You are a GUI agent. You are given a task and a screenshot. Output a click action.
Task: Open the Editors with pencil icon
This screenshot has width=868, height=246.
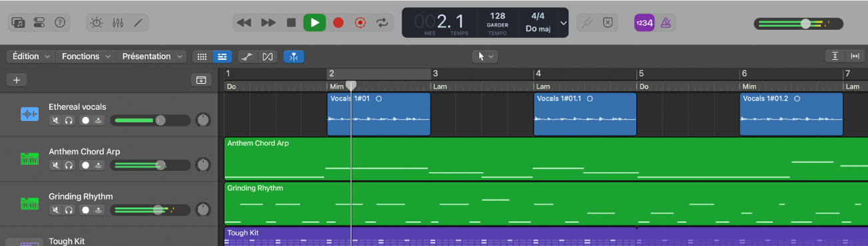(138, 23)
